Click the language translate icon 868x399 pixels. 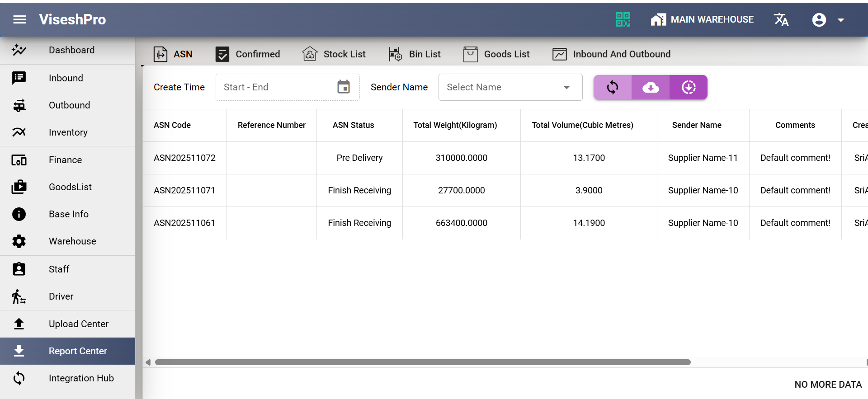click(x=781, y=19)
